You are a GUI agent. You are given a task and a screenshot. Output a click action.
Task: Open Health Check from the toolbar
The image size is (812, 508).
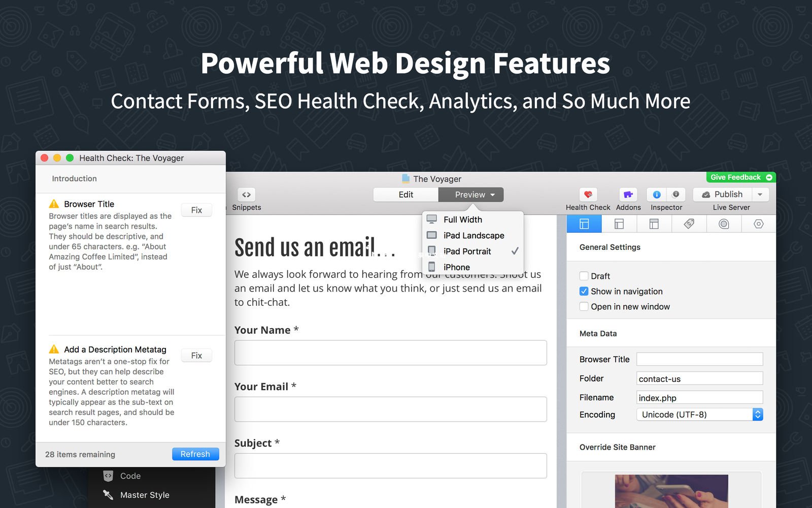coord(588,195)
